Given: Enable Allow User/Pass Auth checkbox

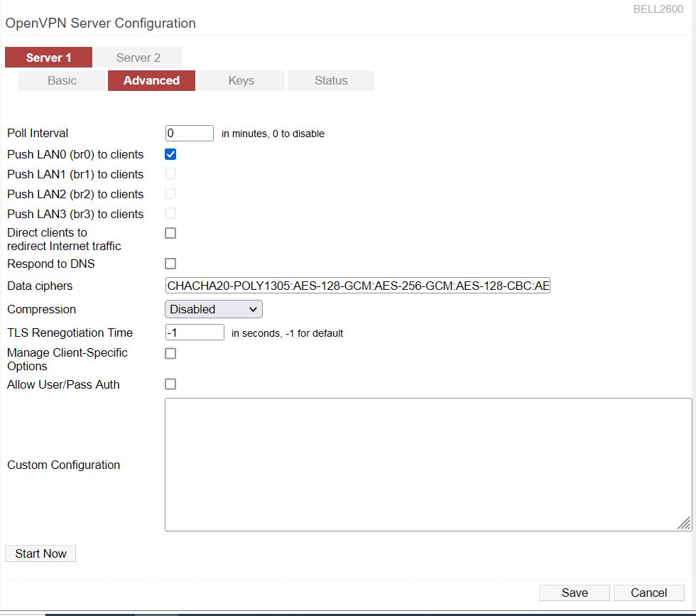Looking at the screenshot, I should (170, 384).
